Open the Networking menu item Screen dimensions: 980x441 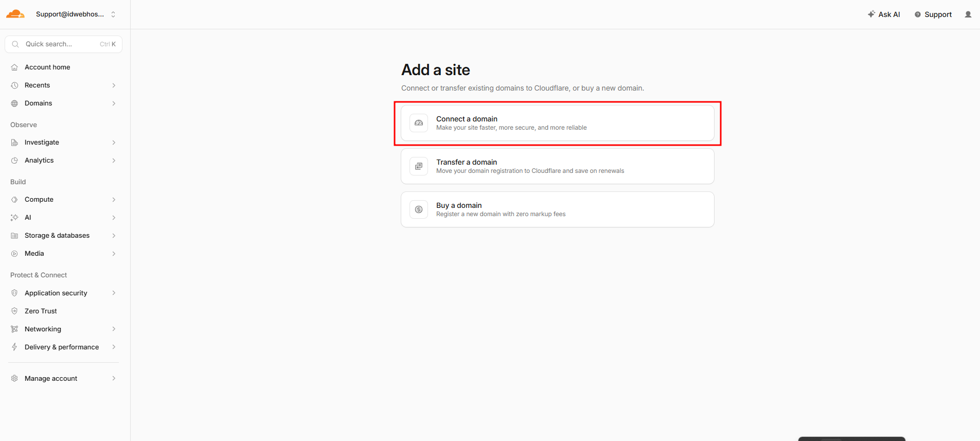click(63, 329)
